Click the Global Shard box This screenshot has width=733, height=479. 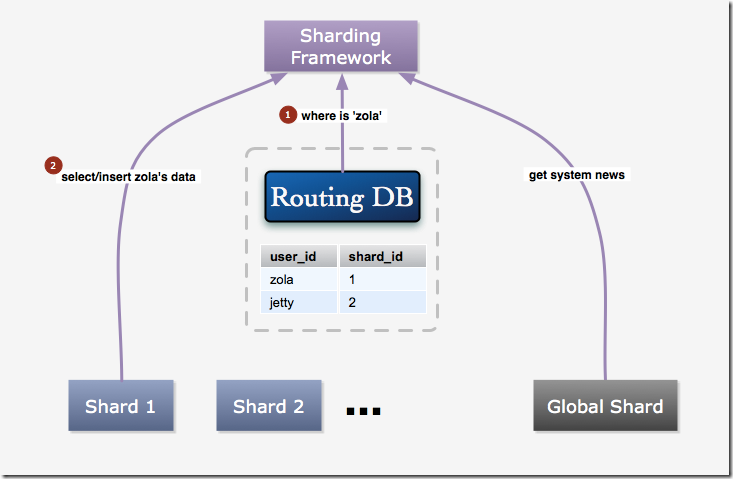pyautogui.click(x=605, y=405)
